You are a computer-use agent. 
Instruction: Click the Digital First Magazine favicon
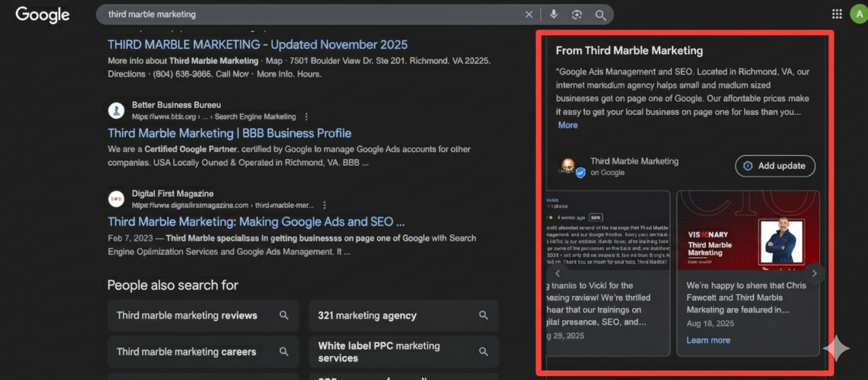coord(116,199)
